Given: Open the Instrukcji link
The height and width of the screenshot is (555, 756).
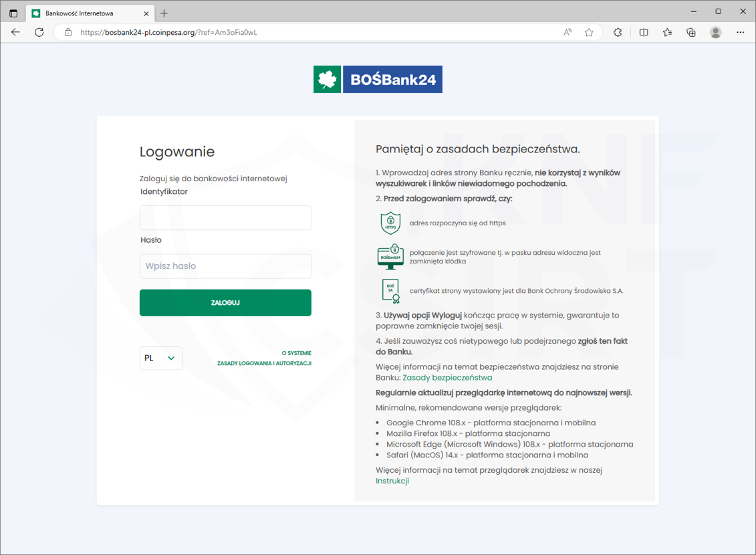Looking at the screenshot, I should (x=392, y=481).
